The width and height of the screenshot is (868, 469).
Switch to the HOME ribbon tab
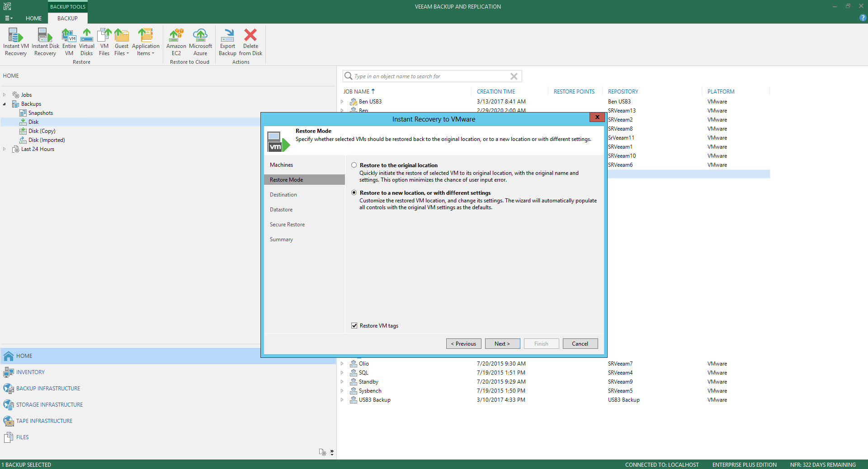[33, 19]
